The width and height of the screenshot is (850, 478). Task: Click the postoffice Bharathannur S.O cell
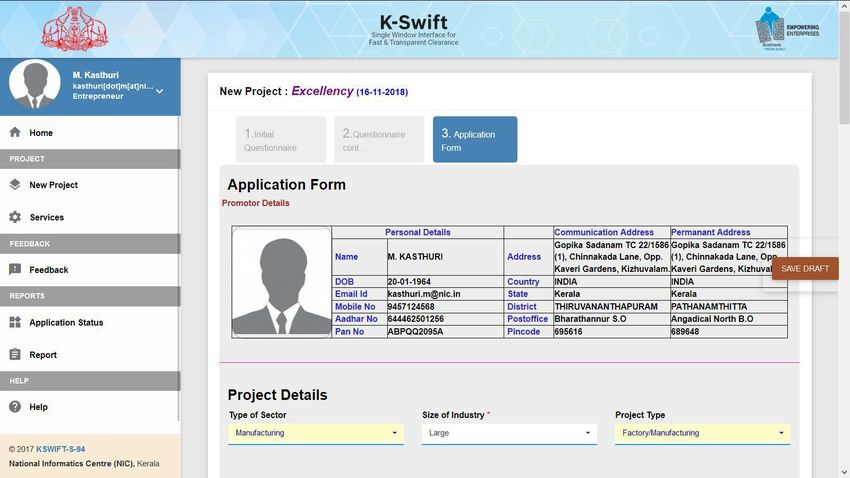[x=611, y=319]
